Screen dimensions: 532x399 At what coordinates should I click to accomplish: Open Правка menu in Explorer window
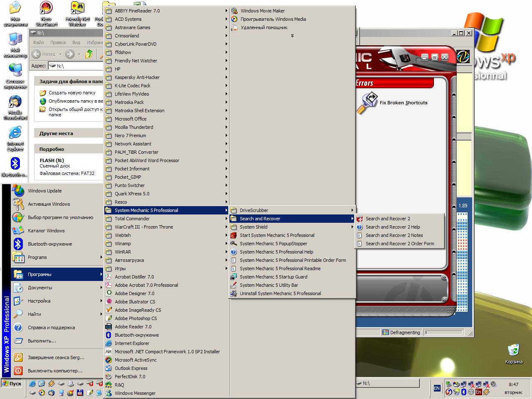point(58,42)
